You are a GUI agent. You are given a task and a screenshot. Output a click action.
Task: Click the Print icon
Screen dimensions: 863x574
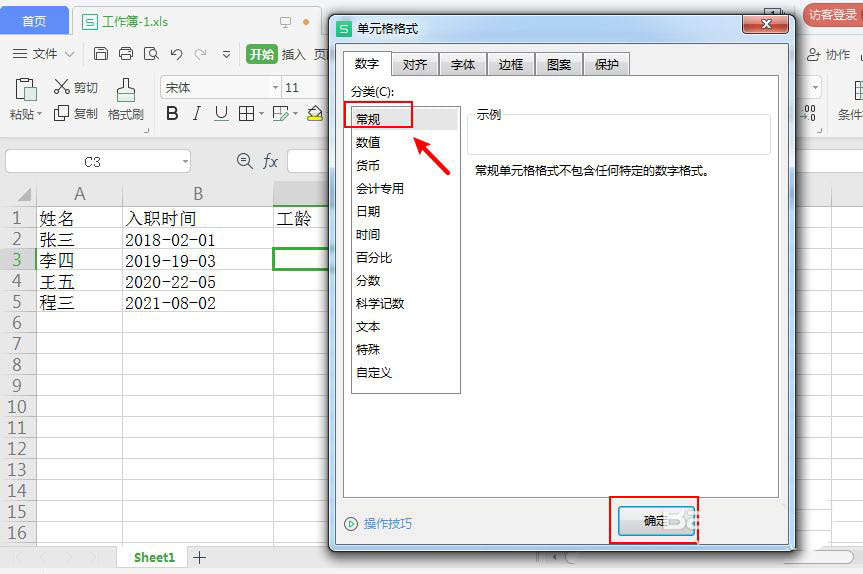126,53
